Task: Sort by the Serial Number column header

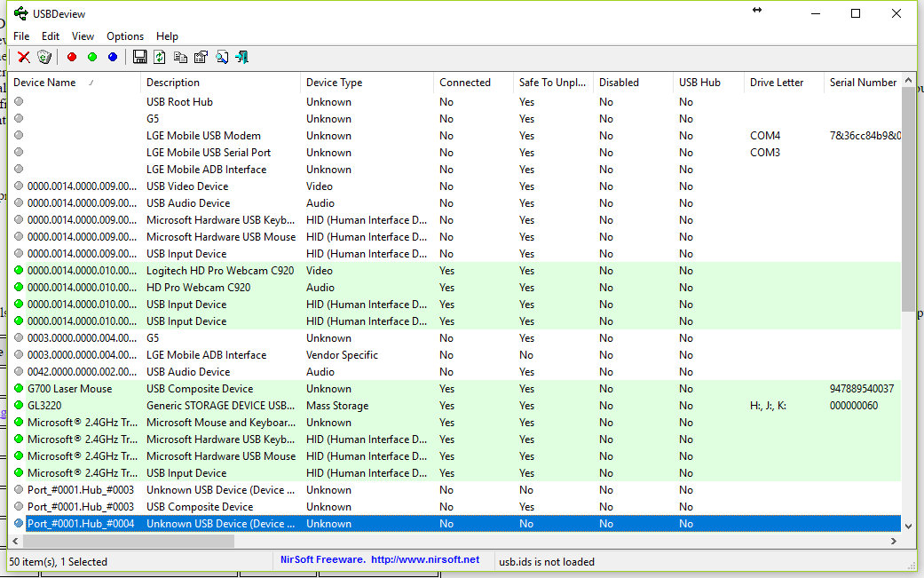Action: click(x=863, y=83)
